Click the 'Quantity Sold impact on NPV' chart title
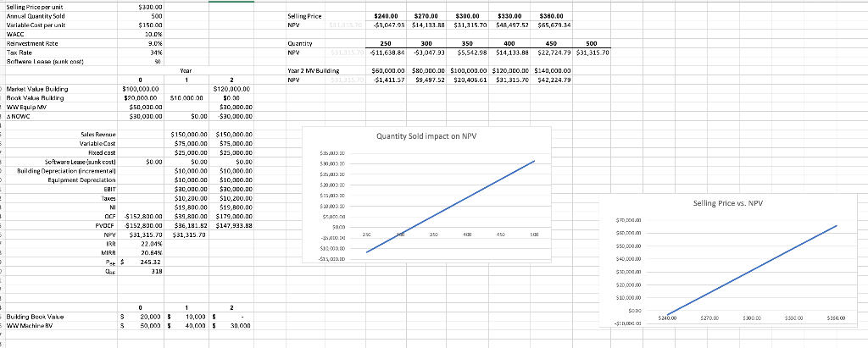Screen dimensions: 868x348 click(x=426, y=135)
